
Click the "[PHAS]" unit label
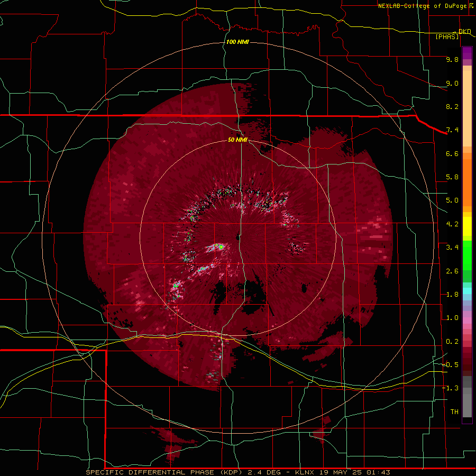447,36
